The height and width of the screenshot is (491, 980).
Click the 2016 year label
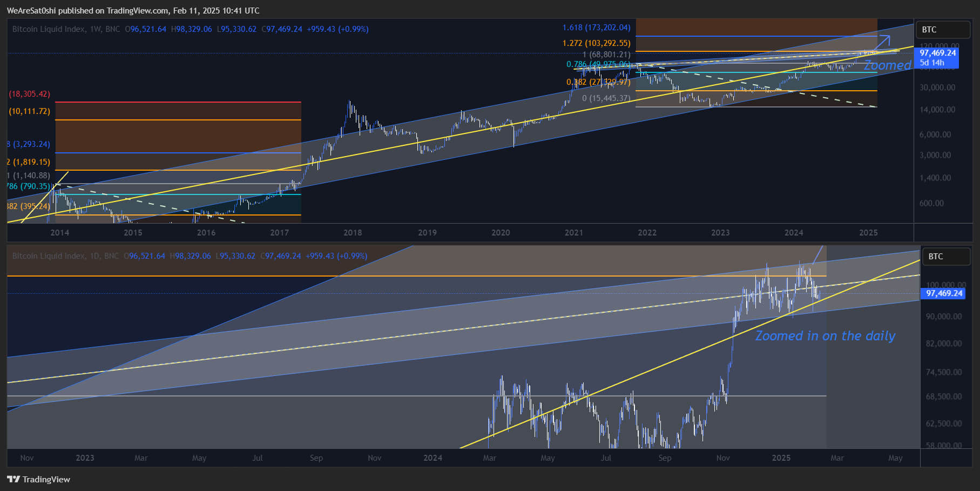click(206, 233)
